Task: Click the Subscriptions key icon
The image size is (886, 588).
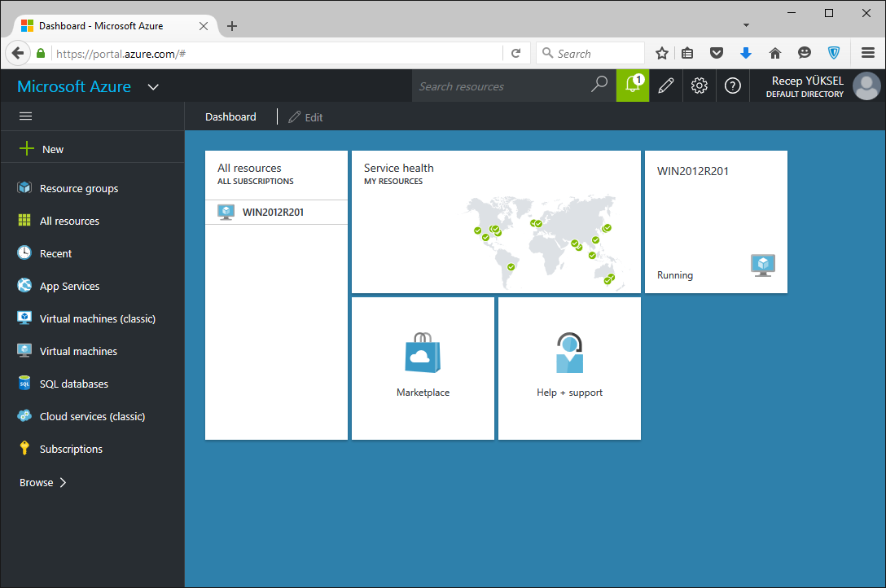Action: point(24,448)
